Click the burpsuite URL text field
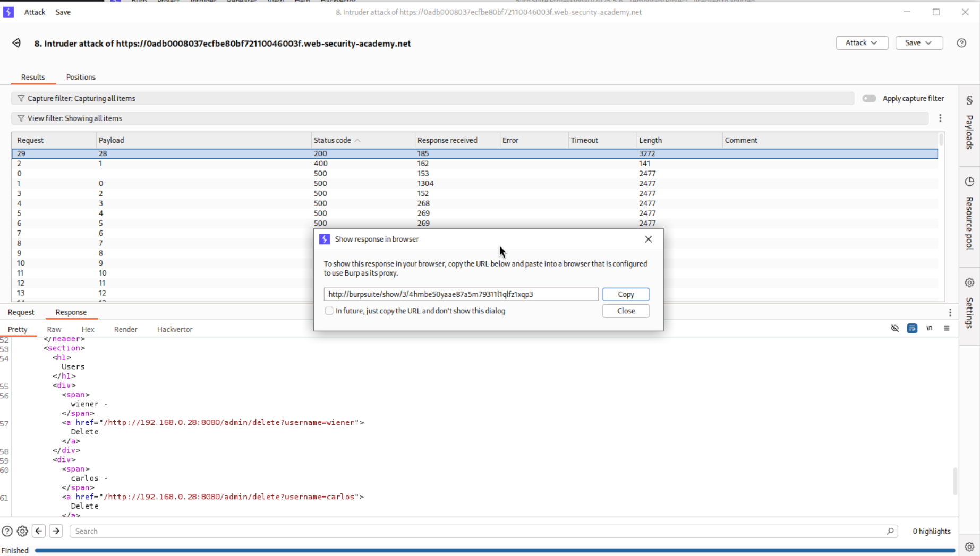 (461, 294)
